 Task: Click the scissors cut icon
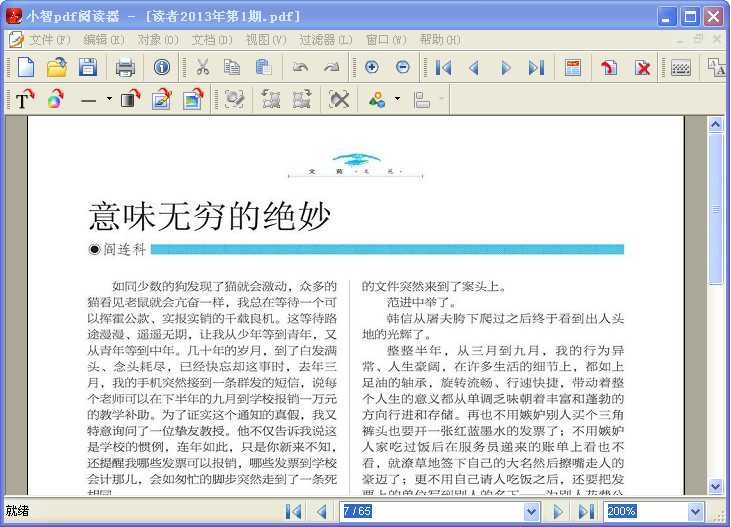click(202, 68)
